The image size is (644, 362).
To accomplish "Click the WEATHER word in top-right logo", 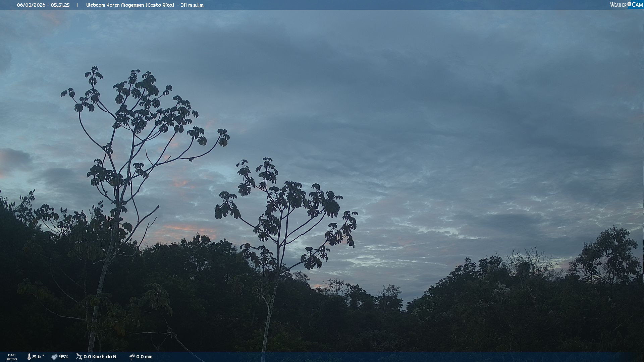I will (618, 5).
